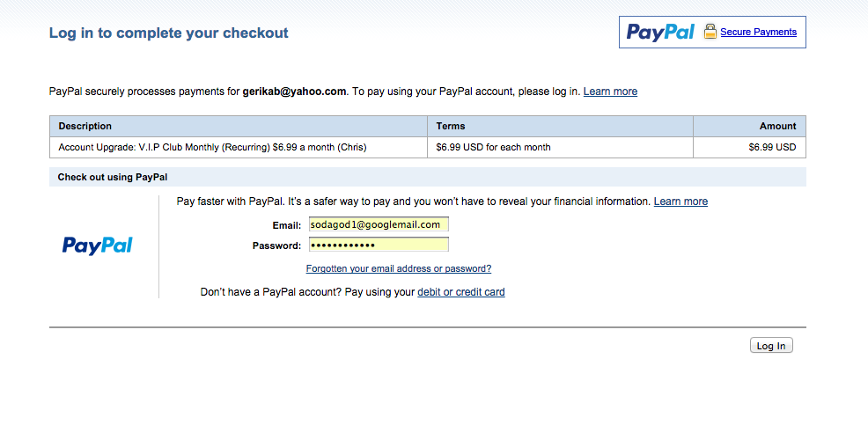Click Forgotten your email address or password
868x425 pixels.
pyautogui.click(x=399, y=268)
